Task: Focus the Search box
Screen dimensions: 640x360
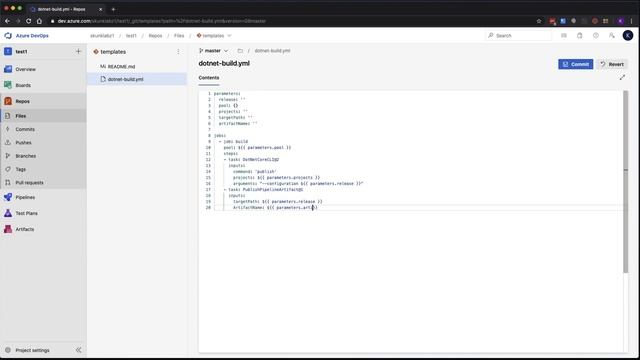Action: click(518, 36)
